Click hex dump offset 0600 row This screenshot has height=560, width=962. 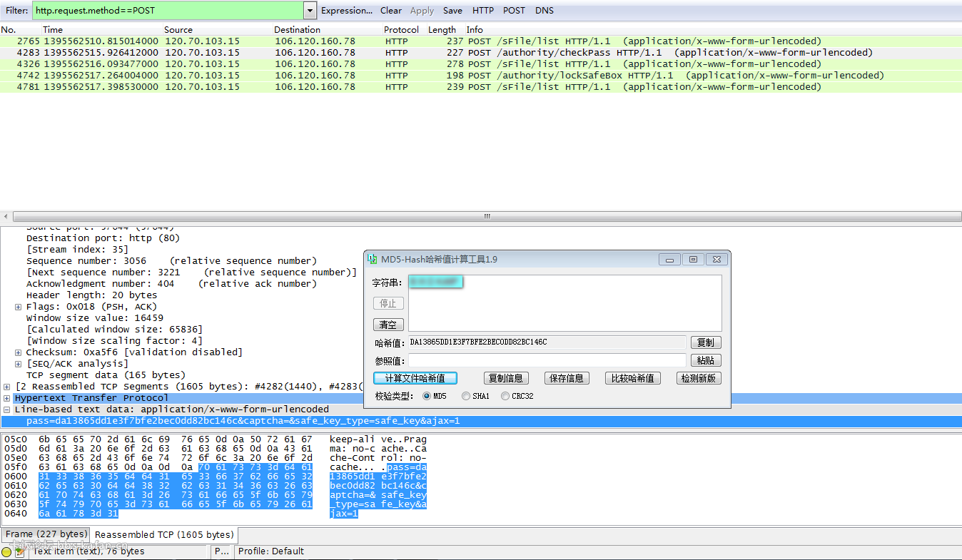216,477
